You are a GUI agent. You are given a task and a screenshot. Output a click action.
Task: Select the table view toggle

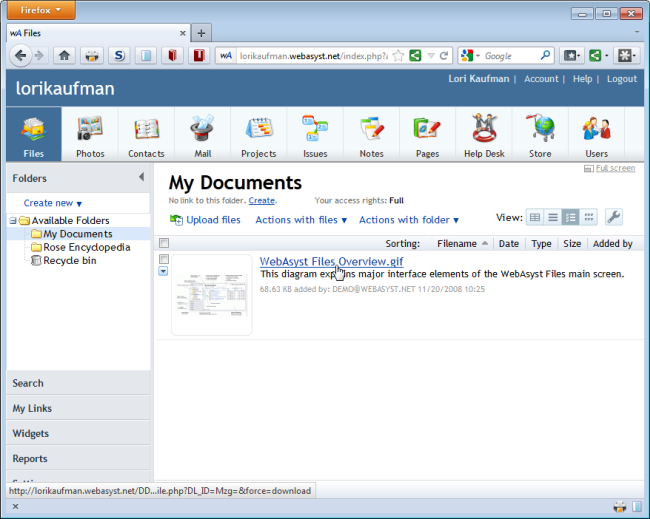(535, 217)
